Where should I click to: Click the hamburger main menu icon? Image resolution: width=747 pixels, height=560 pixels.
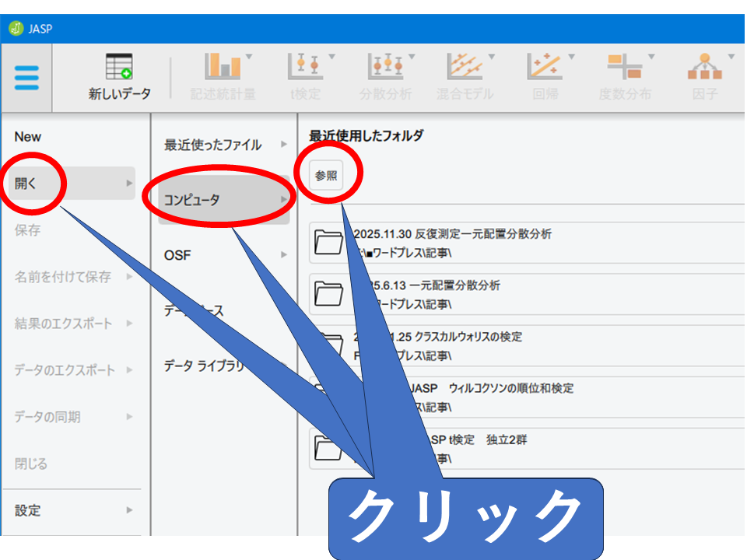(x=26, y=78)
